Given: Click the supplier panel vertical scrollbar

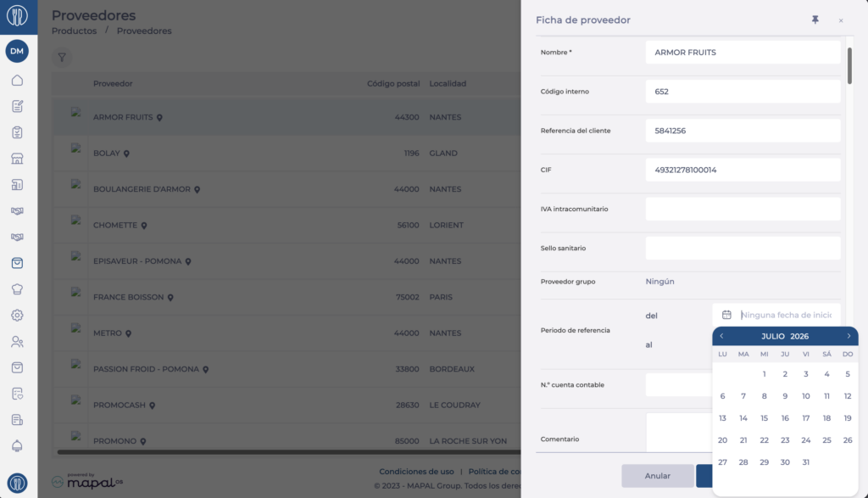Looking at the screenshot, I should coord(849,66).
